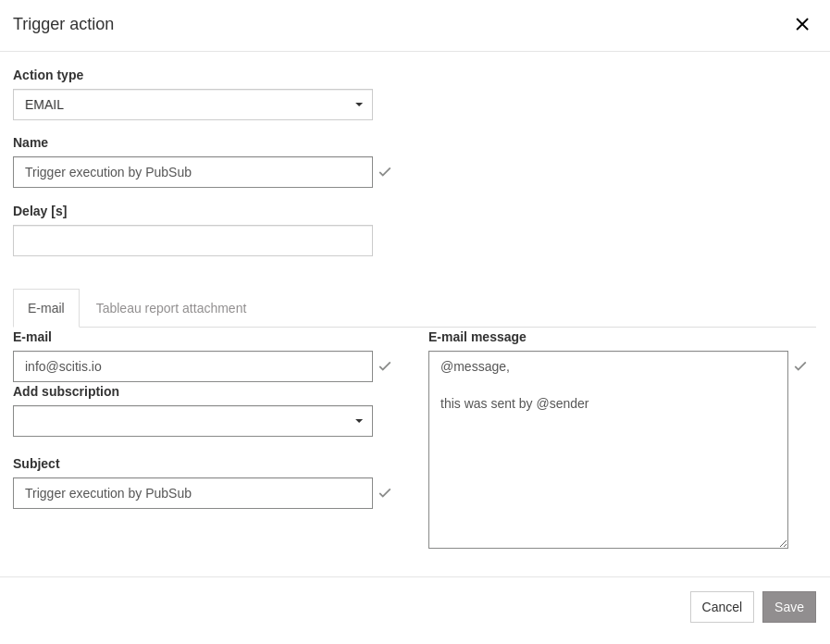This screenshot has width=830, height=644.
Task: Switch to the Tableau report attachment tab
Action: pos(171,308)
